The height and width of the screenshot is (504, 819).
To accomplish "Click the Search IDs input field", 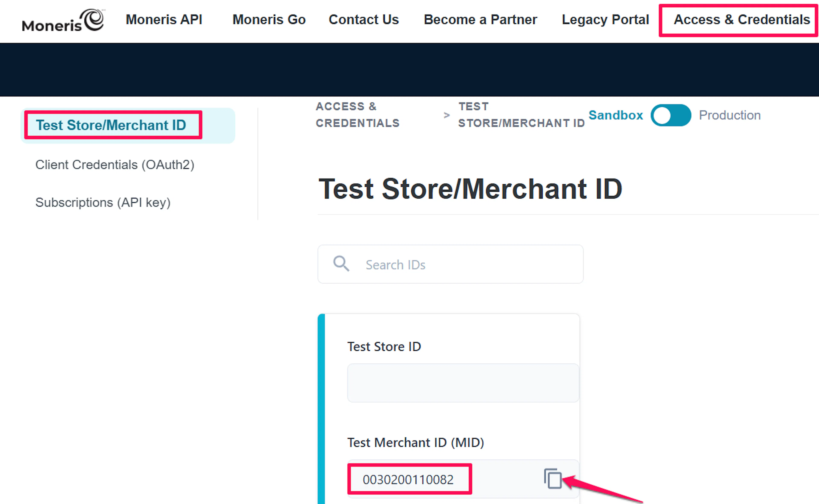I will pyautogui.click(x=450, y=264).
